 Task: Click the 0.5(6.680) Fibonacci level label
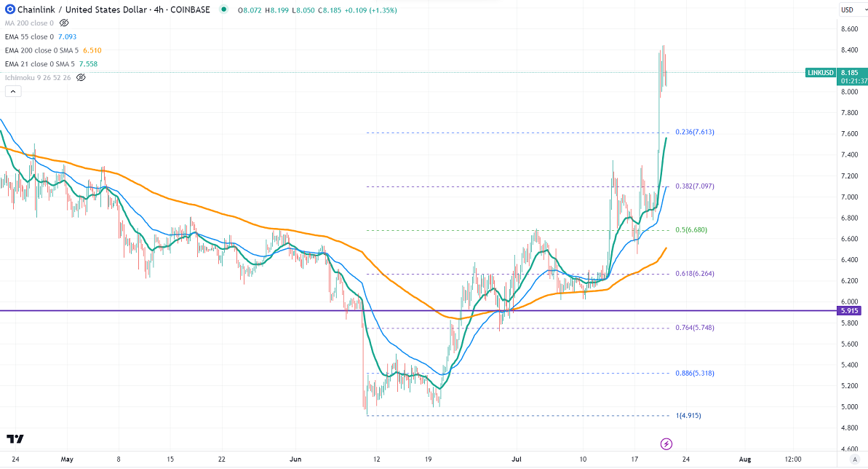(x=691, y=229)
